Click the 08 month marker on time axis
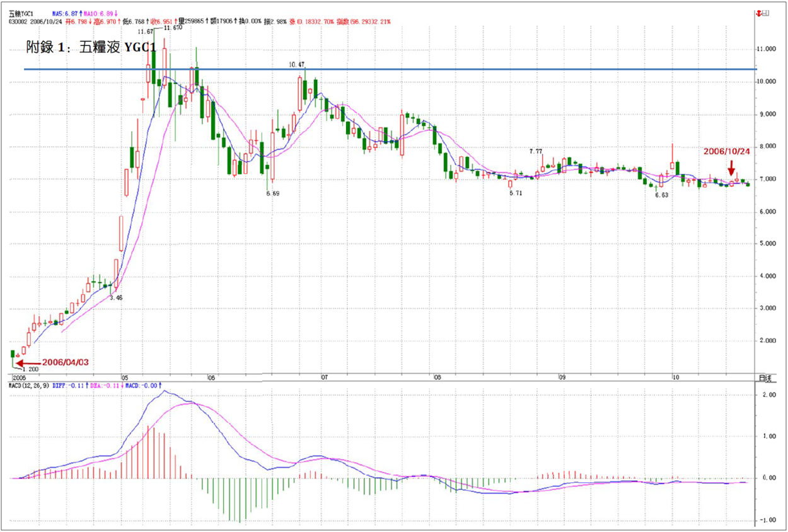The width and height of the screenshot is (788, 532). click(437, 378)
